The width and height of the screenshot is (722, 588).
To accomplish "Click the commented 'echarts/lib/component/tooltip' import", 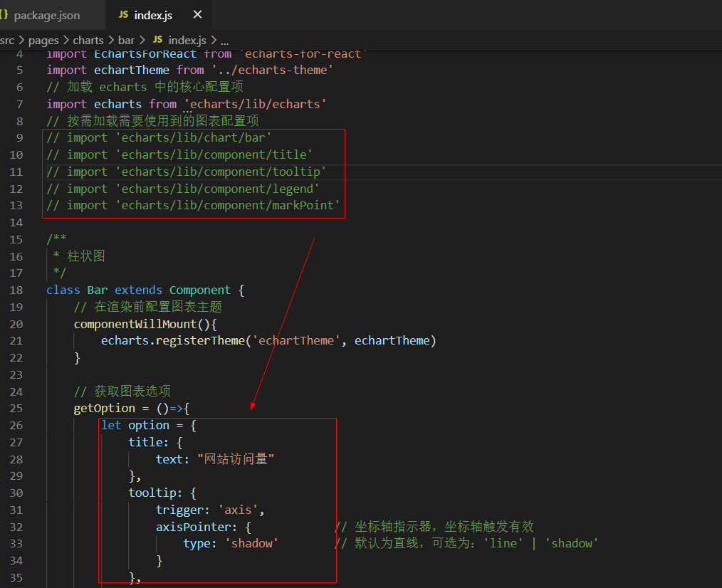I will pyautogui.click(x=221, y=172).
